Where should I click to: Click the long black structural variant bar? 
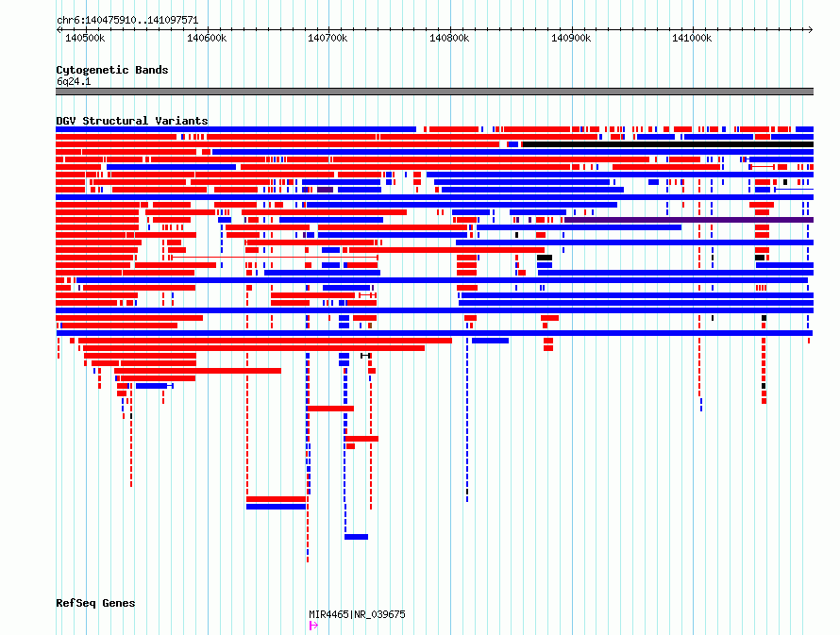click(668, 144)
